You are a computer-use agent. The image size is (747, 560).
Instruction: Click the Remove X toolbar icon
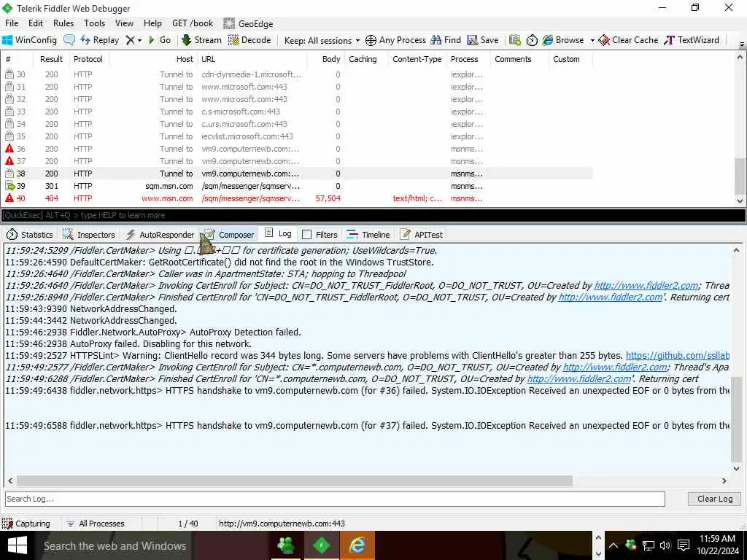click(x=130, y=41)
